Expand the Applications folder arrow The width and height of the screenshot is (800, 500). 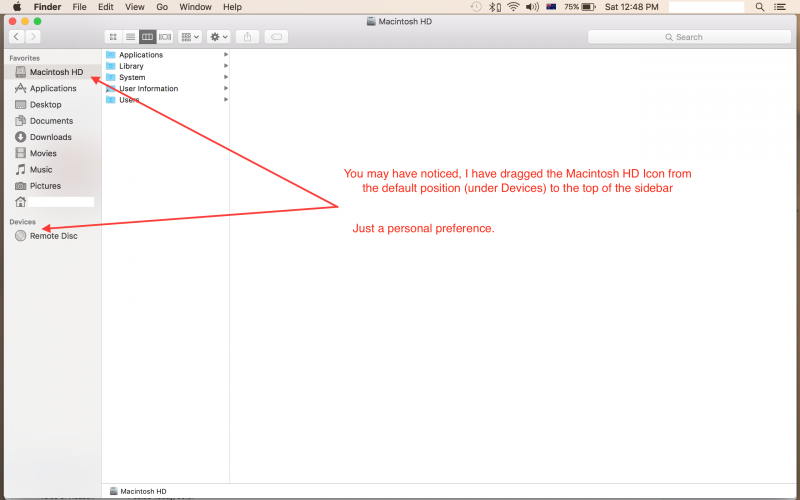(226, 55)
